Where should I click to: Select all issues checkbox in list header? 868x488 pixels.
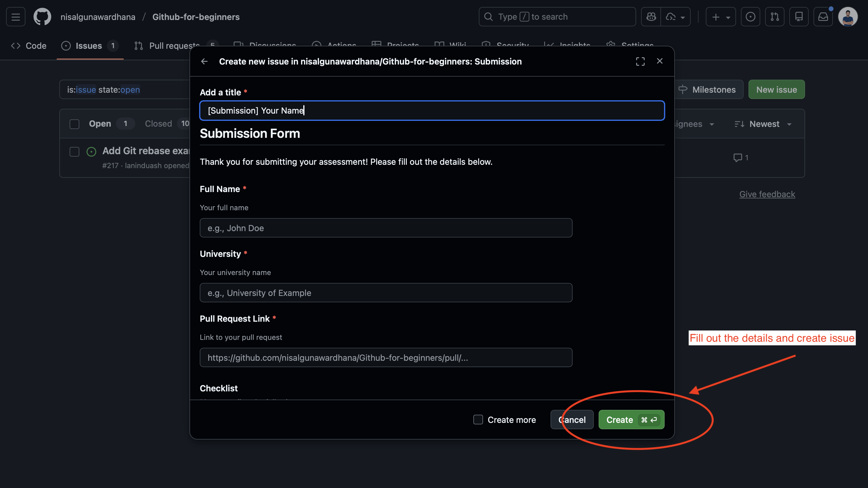pos(74,124)
